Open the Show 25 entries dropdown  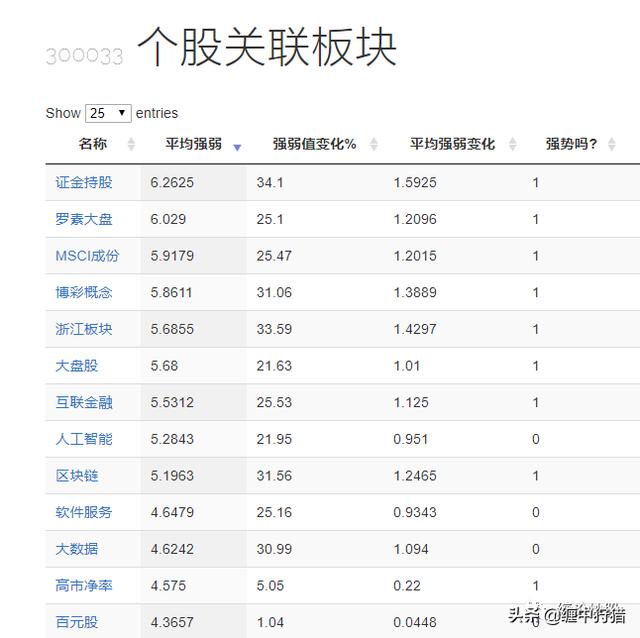pyautogui.click(x=108, y=113)
